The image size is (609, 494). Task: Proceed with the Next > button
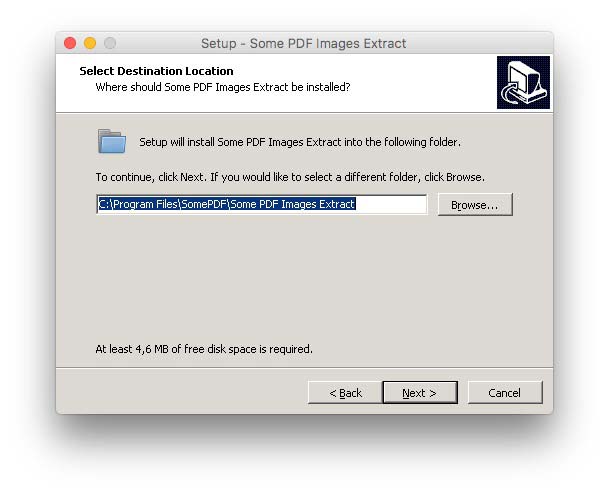tap(420, 393)
